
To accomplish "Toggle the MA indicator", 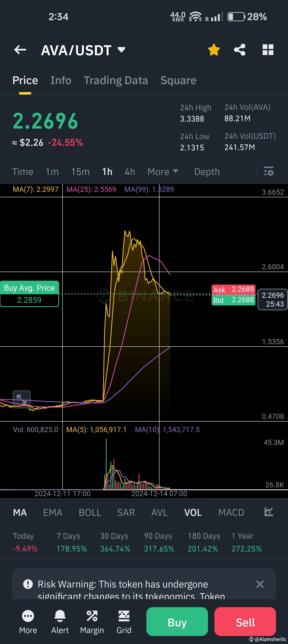I will click(x=20, y=512).
